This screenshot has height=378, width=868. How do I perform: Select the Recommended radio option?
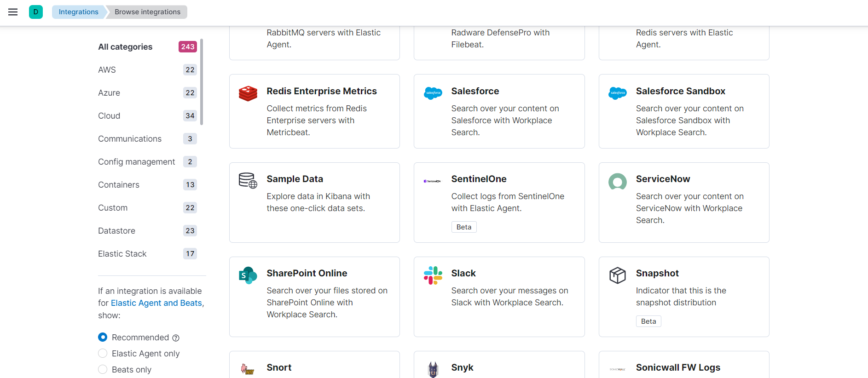103,338
